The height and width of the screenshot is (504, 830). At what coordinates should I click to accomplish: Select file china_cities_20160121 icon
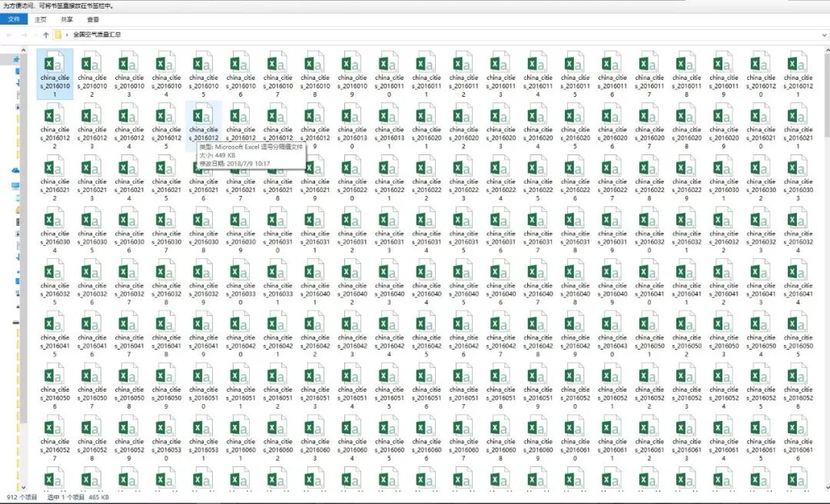coord(798,63)
